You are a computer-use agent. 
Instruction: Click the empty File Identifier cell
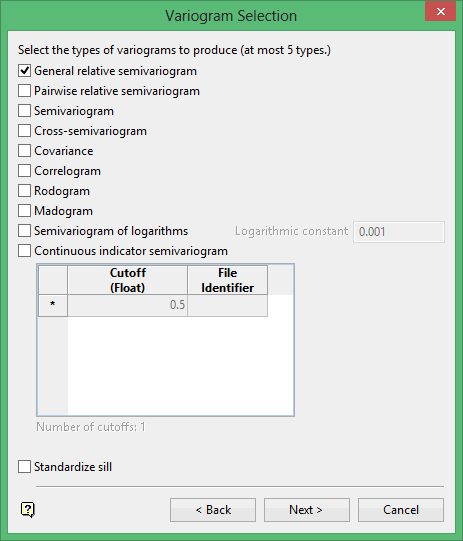coord(227,305)
